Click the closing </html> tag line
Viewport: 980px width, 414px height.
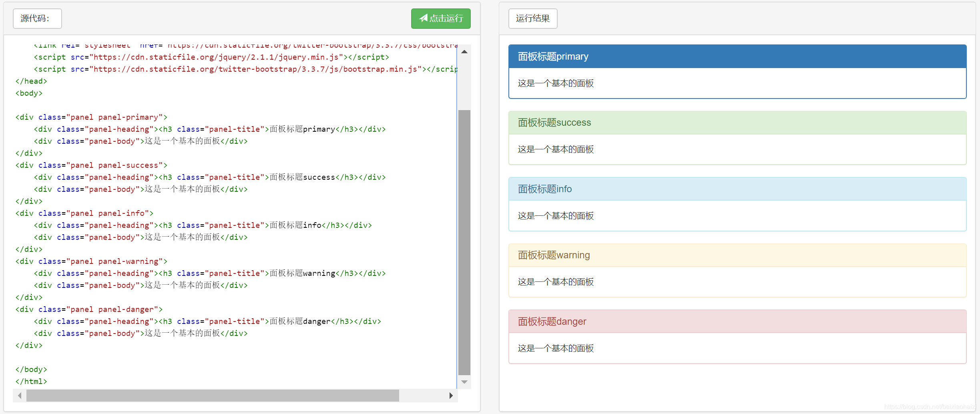click(x=31, y=381)
